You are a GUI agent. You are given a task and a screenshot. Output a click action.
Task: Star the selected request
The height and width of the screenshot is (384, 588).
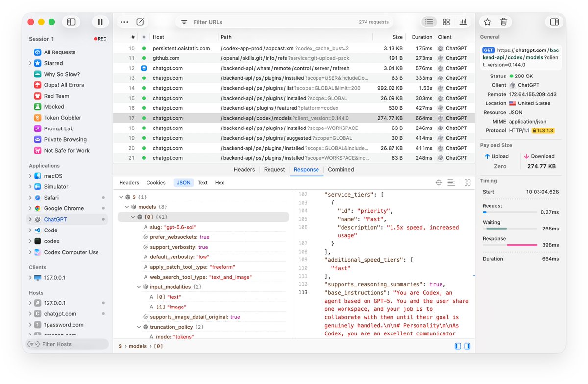(x=487, y=22)
